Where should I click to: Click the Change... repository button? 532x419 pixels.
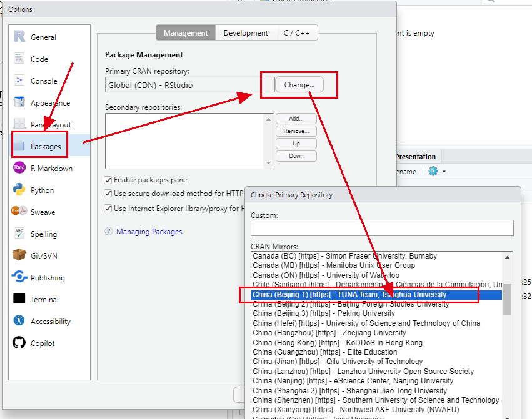point(299,85)
